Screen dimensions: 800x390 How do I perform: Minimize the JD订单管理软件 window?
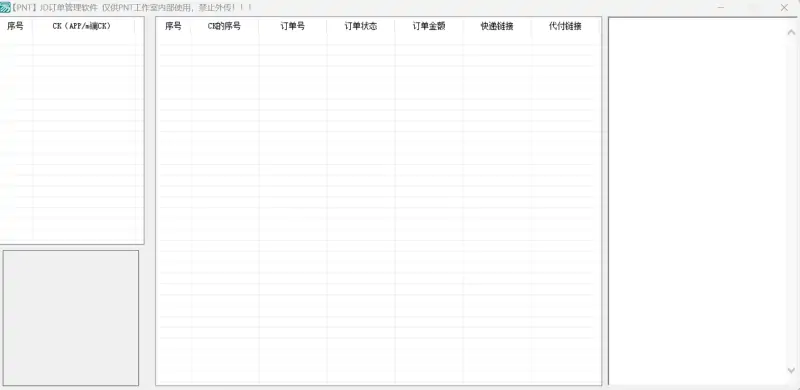tap(721, 8)
